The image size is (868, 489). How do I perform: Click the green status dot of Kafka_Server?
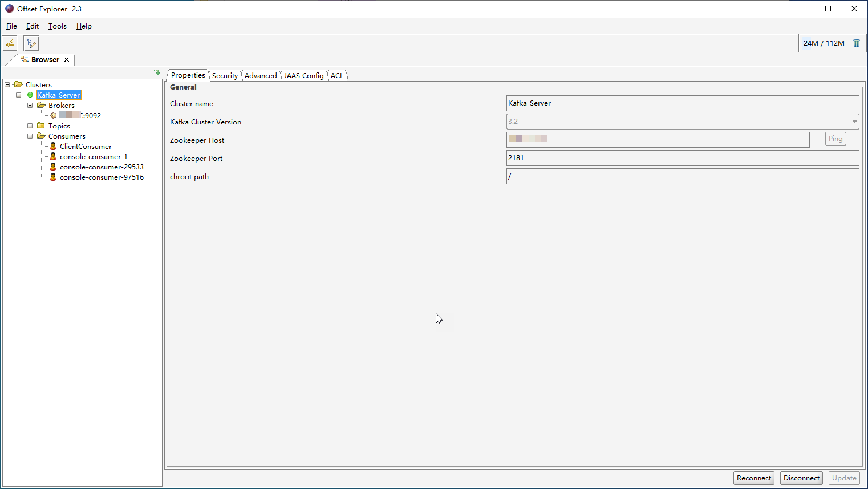pyautogui.click(x=30, y=95)
